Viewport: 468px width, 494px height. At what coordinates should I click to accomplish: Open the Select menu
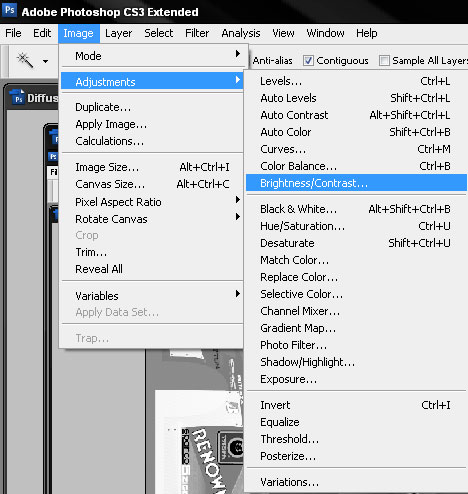coord(159,33)
